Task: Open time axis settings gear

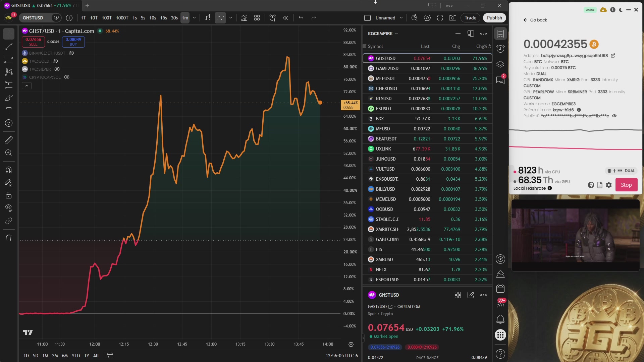Action: pos(351,344)
